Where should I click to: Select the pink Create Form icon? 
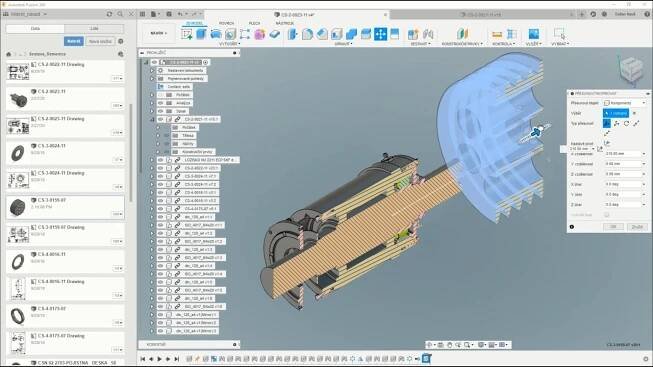click(259, 34)
